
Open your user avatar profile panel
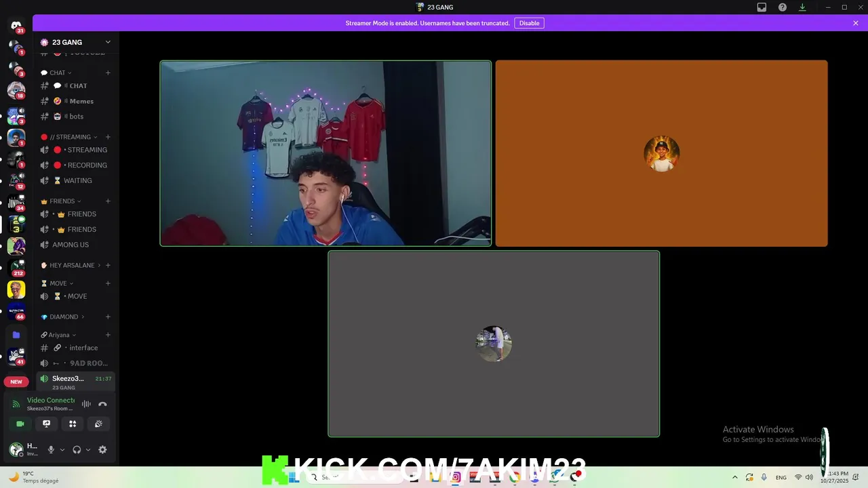click(x=16, y=449)
